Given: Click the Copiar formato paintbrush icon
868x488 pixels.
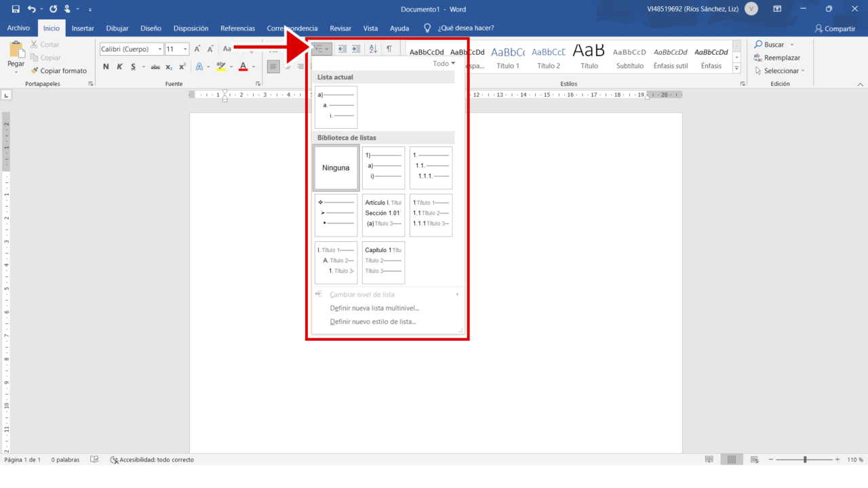Looking at the screenshot, I should (x=35, y=70).
